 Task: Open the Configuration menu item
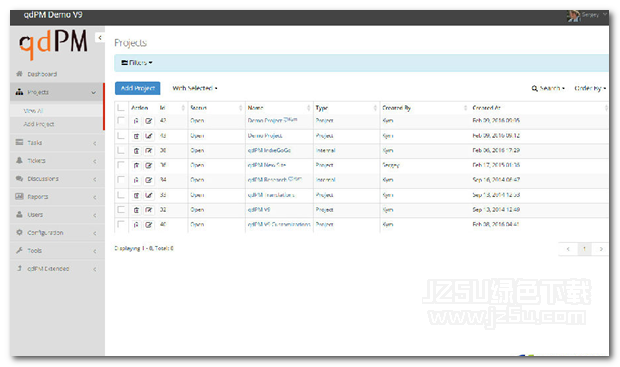pyautogui.click(x=57, y=233)
